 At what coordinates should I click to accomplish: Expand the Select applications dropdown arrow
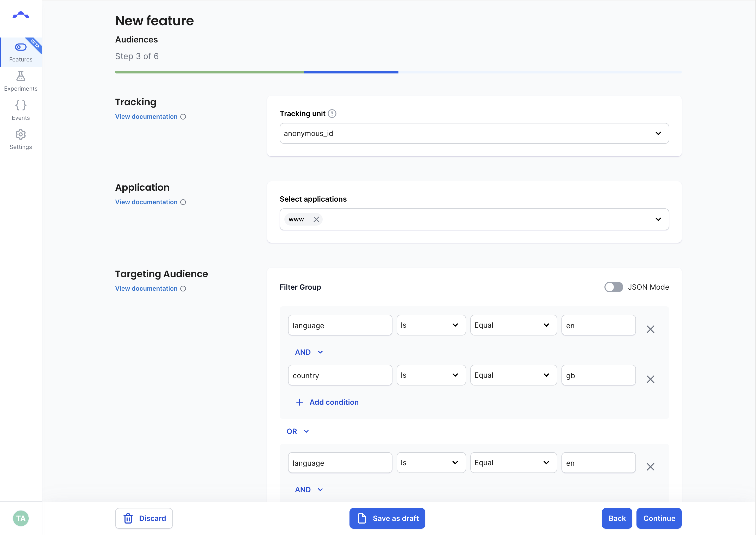(x=658, y=219)
